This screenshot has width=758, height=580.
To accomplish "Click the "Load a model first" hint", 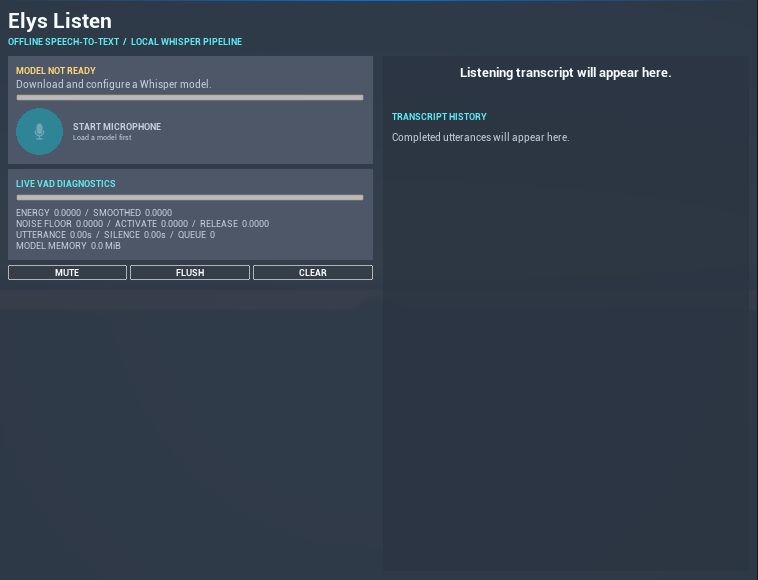I will (x=102, y=137).
